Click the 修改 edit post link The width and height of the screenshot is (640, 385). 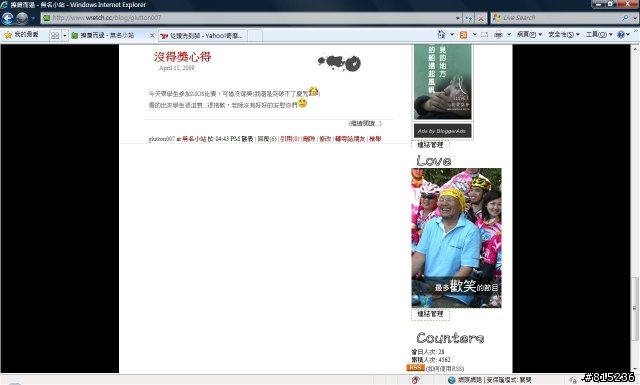point(325,139)
